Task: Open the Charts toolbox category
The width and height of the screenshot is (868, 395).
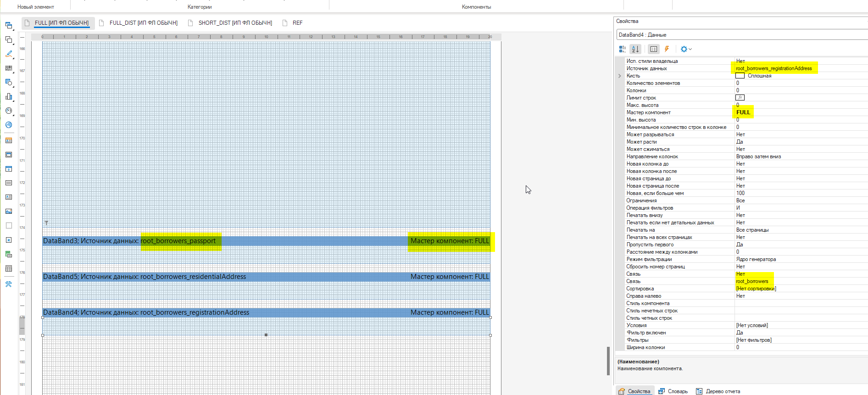Action: 9,96
